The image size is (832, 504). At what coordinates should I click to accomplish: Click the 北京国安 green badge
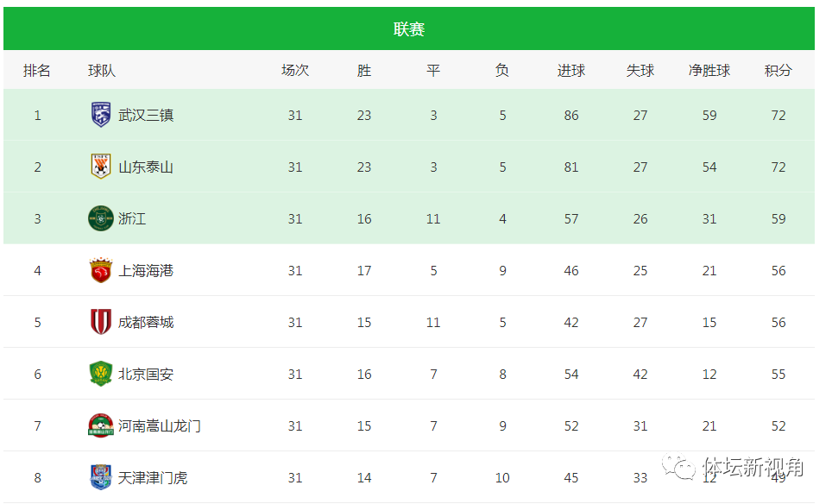[101, 374]
